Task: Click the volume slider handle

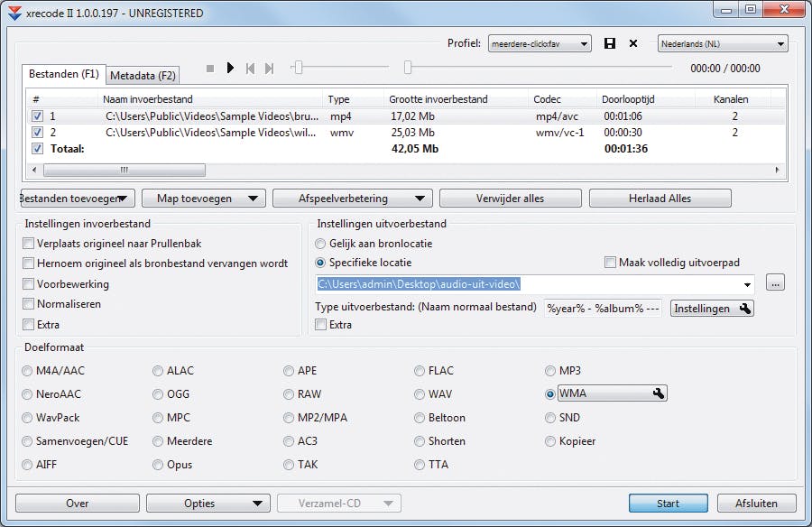Action: coord(299,68)
